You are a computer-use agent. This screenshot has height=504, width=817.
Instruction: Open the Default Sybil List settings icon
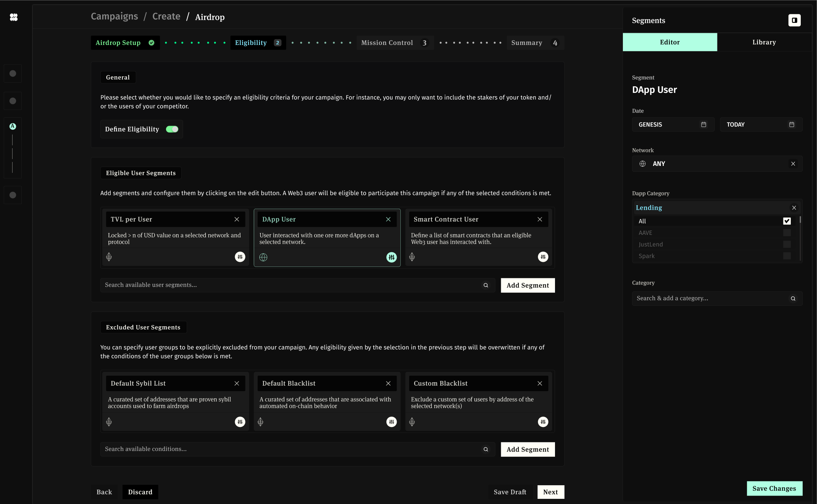click(240, 422)
